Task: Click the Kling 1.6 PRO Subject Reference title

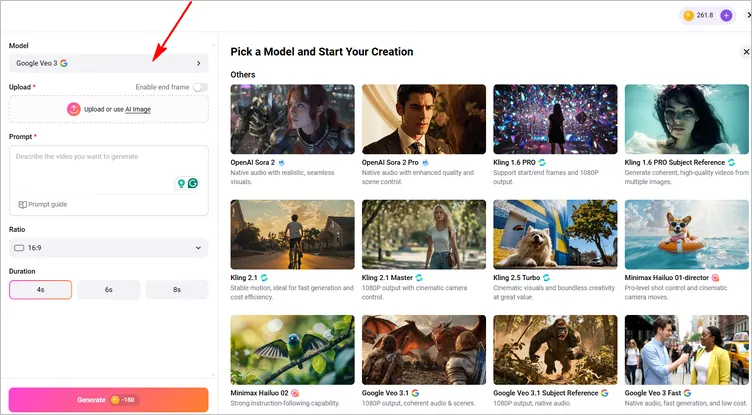Action: tap(675, 163)
